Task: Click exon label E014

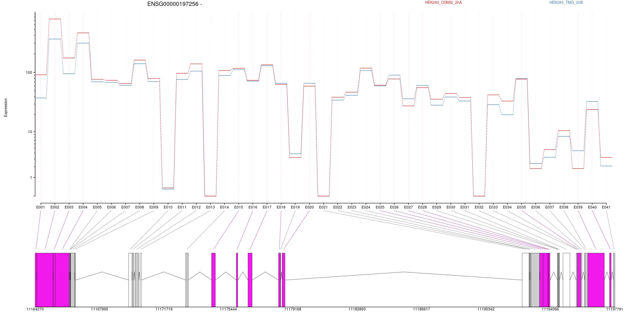Action: pos(224,207)
